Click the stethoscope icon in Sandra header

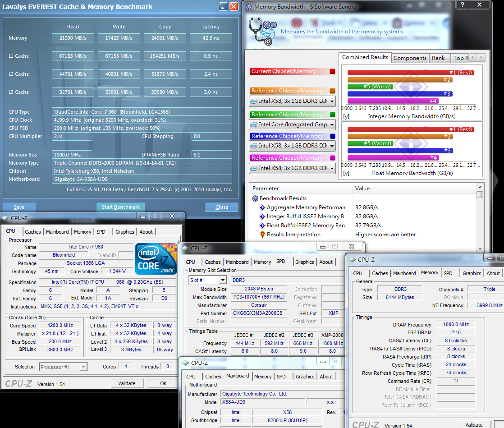click(x=262, y=31)
